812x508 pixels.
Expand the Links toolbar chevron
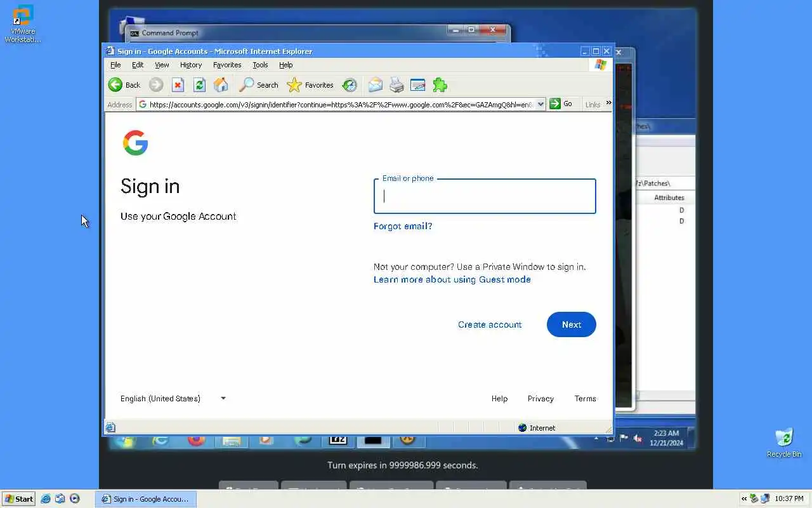click(608, 103)
